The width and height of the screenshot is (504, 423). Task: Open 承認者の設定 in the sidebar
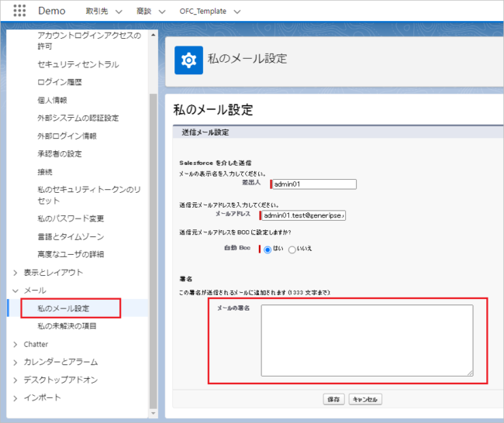click(x=60, y=154)
